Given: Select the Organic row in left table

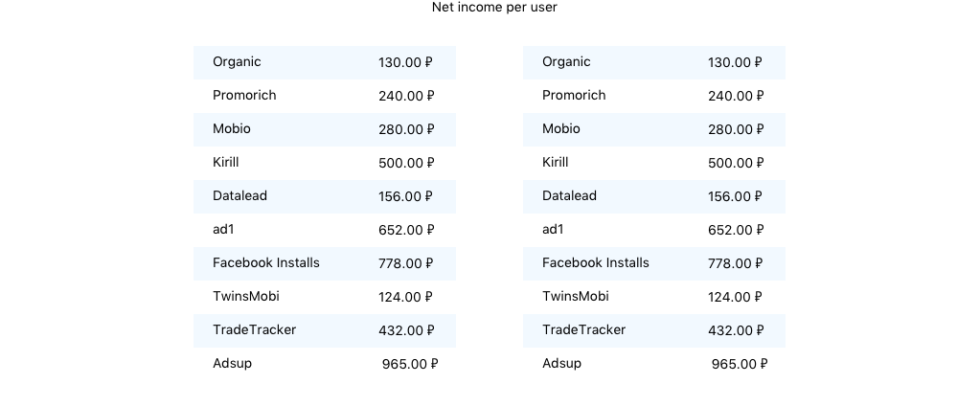Looking at the screenshot, I should click(x=325, y=62).
